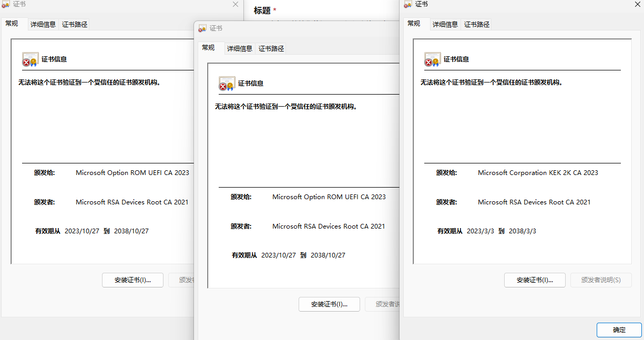Click the "Microsoft Corporation KEK 2K CA 2023" text
This screenshot has height=340, width=644.
point(538,172)
